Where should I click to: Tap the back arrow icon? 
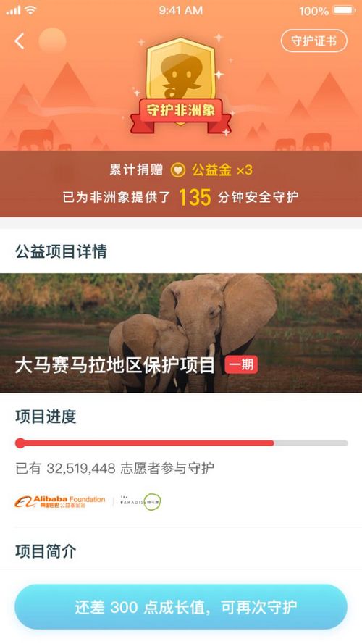click(20, 41)
